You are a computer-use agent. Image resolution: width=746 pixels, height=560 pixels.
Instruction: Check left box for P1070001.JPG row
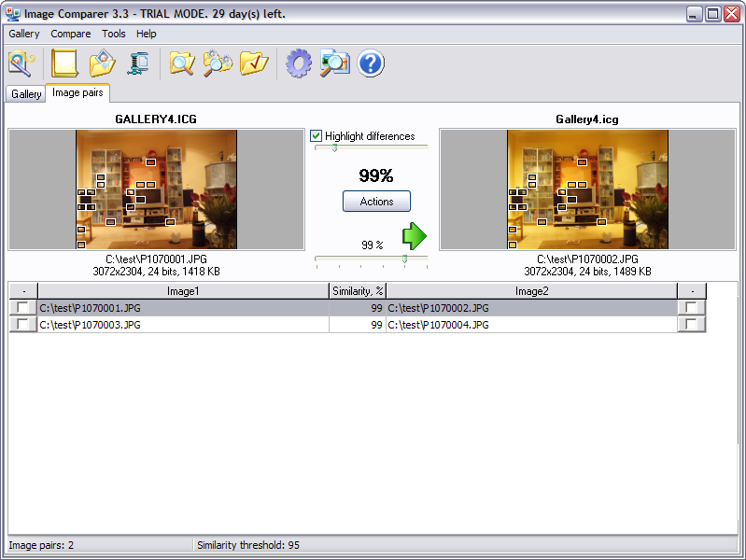(22, 307)
